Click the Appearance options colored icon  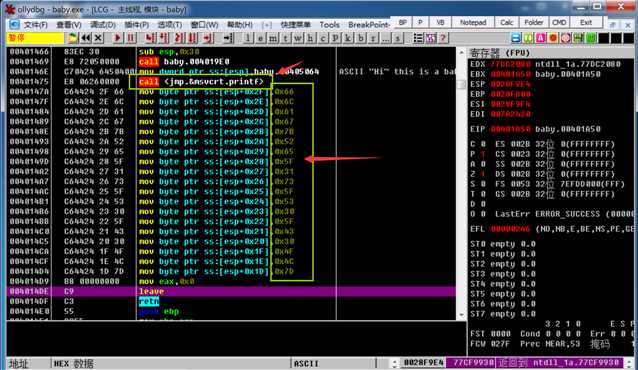point(430,38)
